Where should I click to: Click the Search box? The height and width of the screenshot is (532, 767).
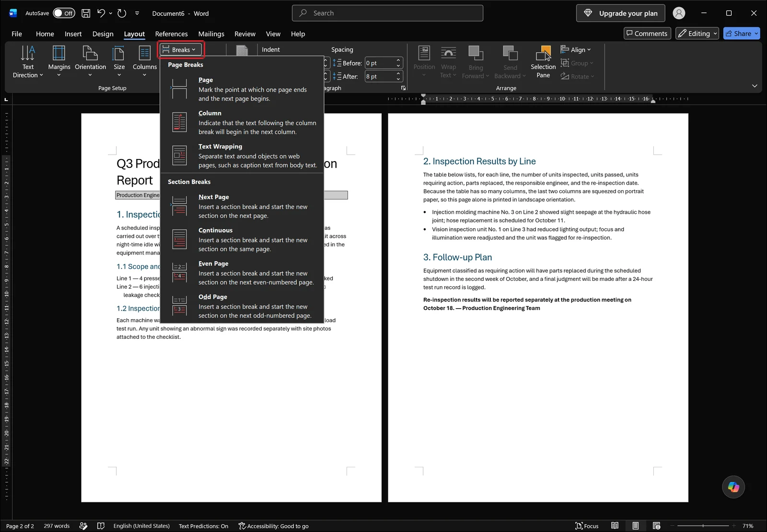tap(387, 13)
